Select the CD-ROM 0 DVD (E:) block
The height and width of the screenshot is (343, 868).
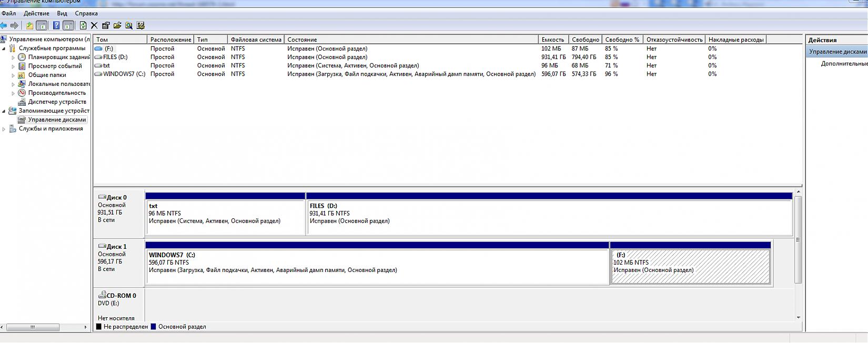(x=119, y=304)
